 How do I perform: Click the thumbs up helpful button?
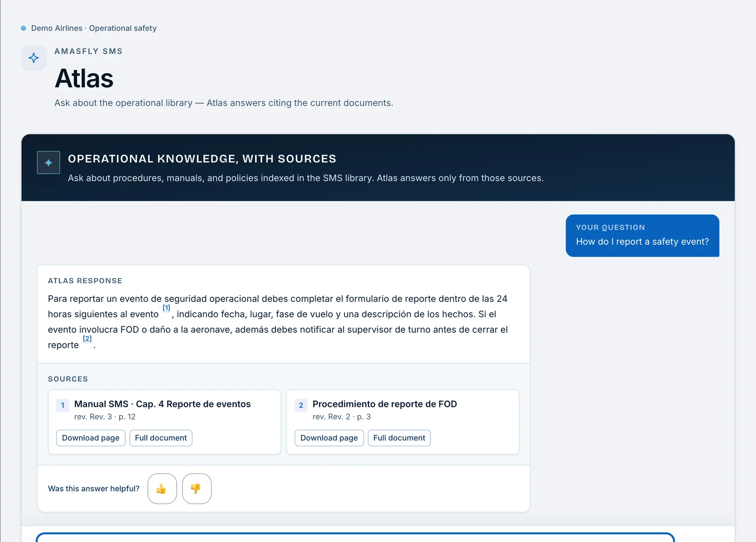[162, 489]
